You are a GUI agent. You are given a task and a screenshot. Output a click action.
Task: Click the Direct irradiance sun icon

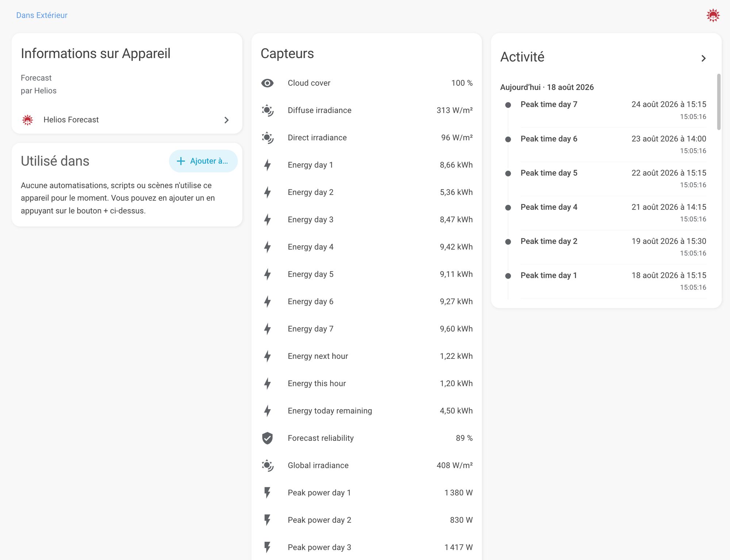268,138
